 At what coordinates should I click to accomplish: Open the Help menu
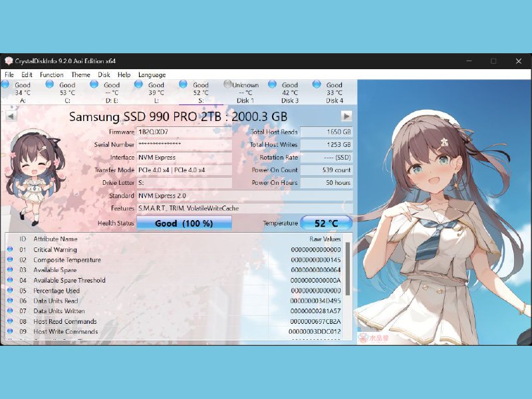pos(124,74)
